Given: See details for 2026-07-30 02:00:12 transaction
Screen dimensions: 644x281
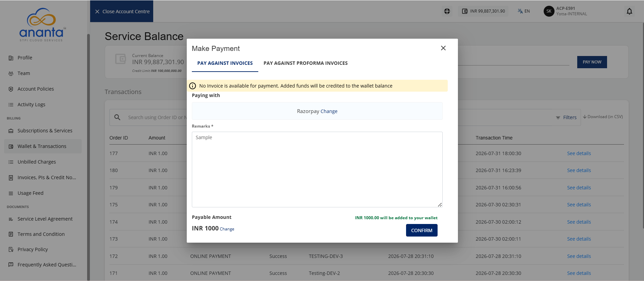Looking at the screenshot, I should pyautogui.click(x=579, y=222).
